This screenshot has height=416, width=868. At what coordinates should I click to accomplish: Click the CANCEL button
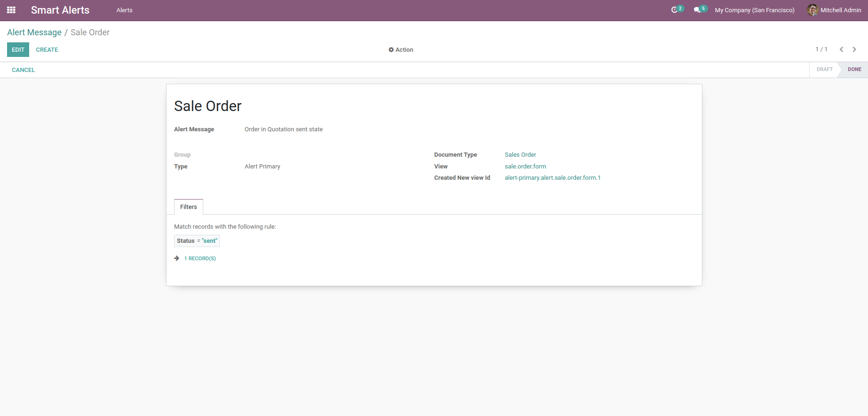pos(24,70)
